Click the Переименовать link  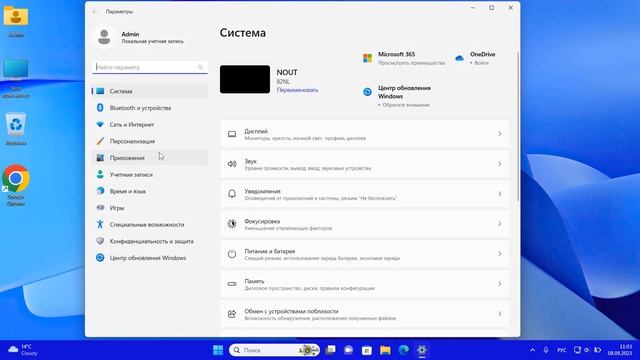(x=297, y=90)
